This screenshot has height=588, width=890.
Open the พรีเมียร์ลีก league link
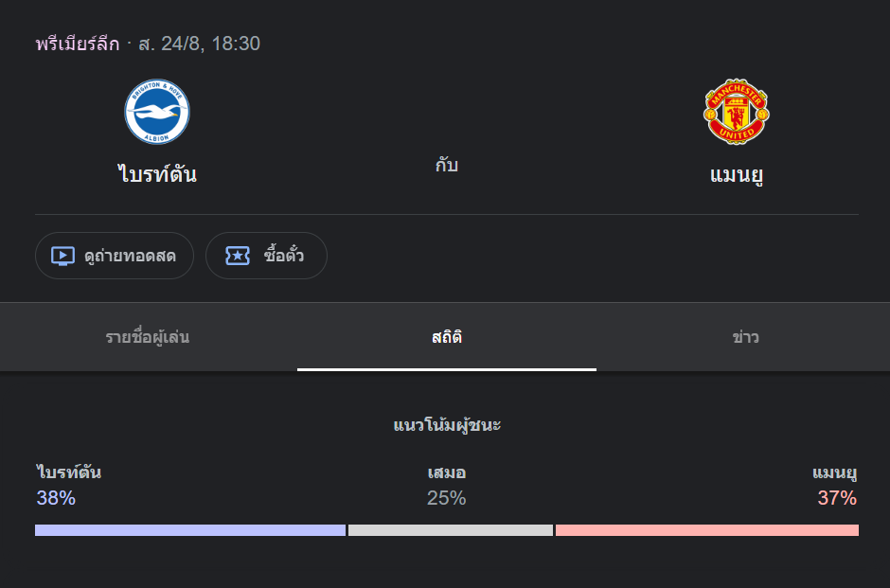(x=78, y=44)
